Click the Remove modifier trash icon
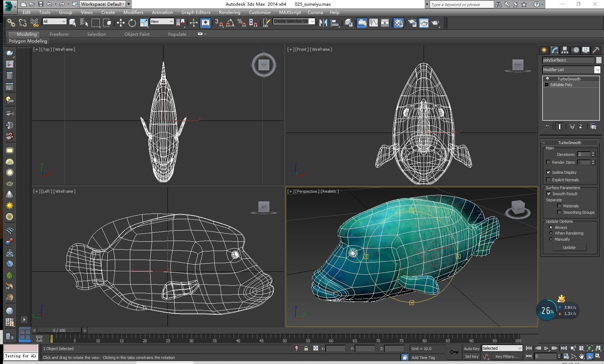The height and width of the screenshot is (364, 604). [580, 127]
